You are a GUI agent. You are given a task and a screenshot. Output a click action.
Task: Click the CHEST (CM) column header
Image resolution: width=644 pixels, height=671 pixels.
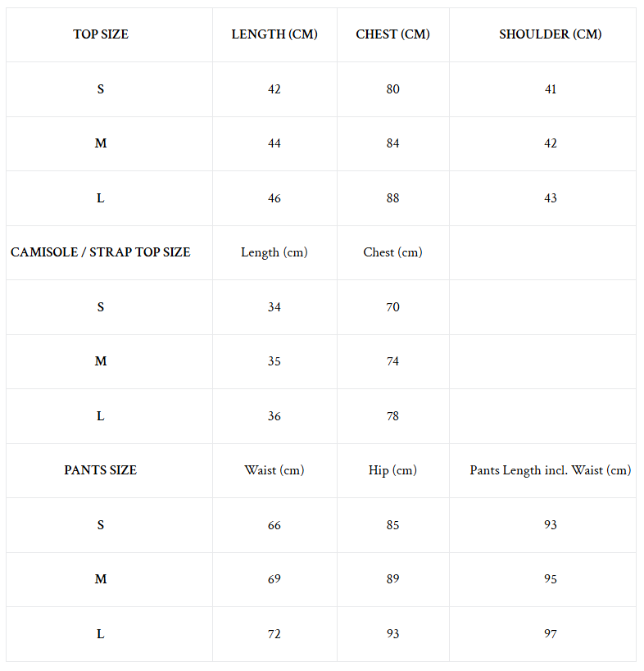392,34
